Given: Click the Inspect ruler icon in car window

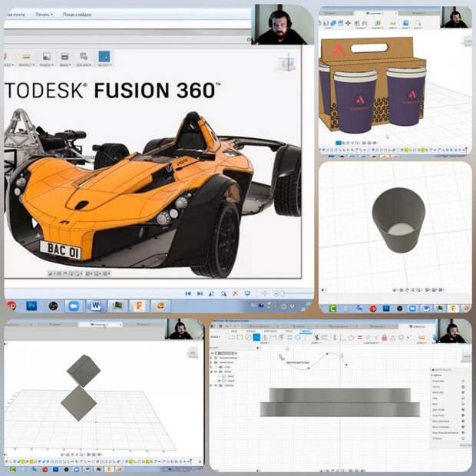Looking at the screenshot, I should pos(26,57).
